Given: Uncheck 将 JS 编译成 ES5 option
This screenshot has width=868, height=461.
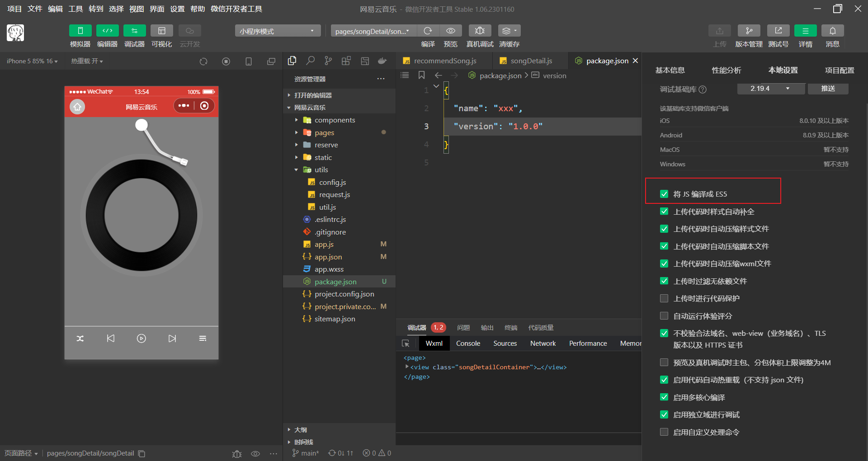Looking at the screenshot, I should [x=664, y=194].
